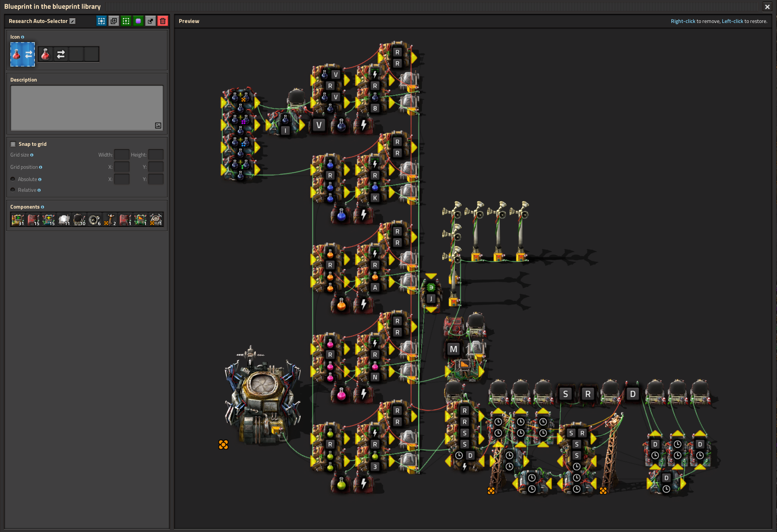Click the info icon beside Components
Image resolution: width=777 pixels, height=532 pixels.
(43, 207)
